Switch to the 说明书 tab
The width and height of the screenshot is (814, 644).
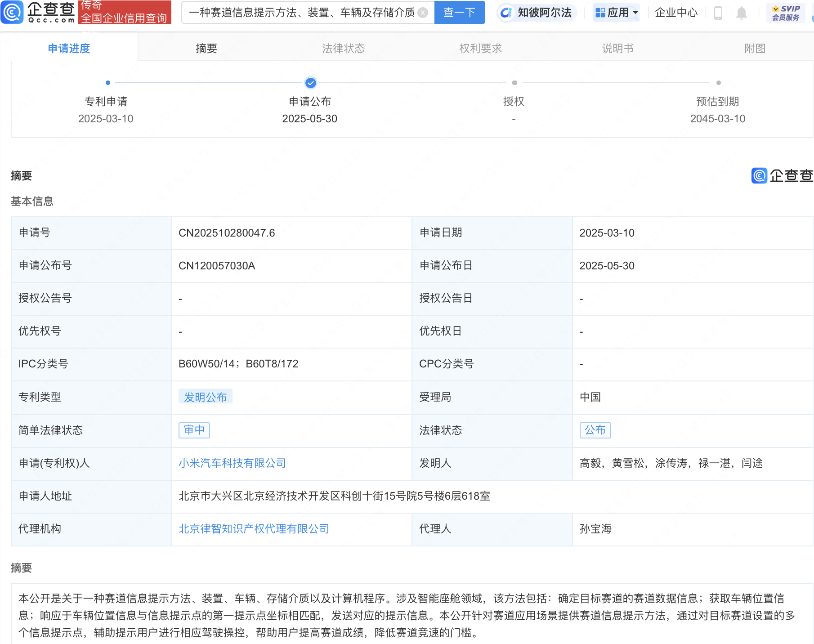point(617,48)
